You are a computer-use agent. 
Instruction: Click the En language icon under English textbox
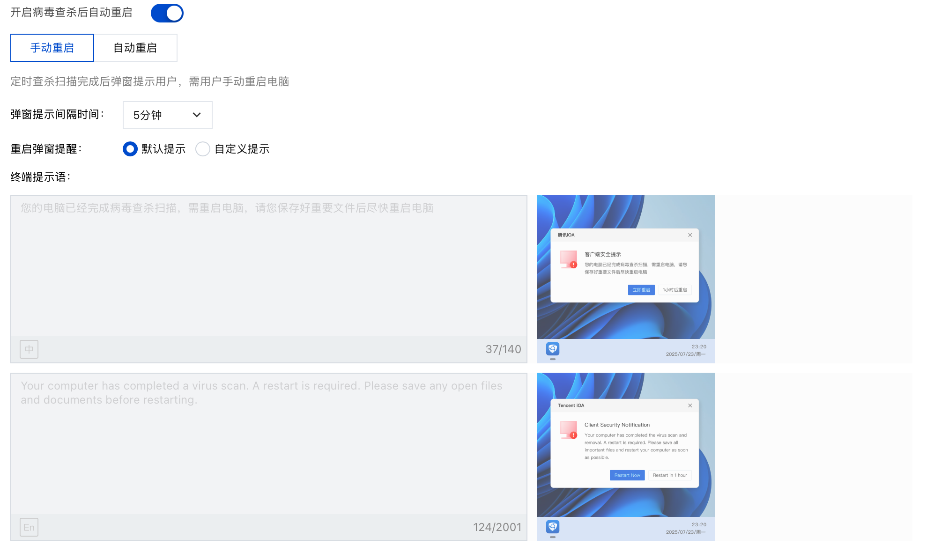click(x=29, y=527)
